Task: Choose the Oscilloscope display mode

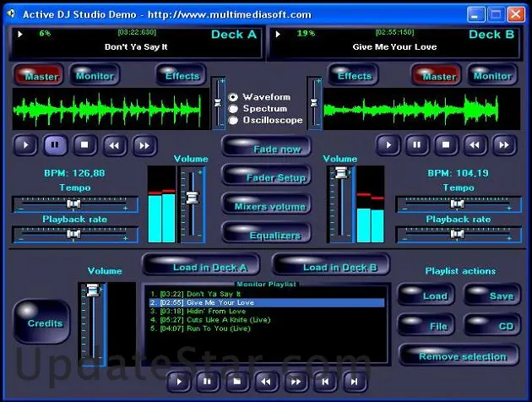Action: (x=234, y=120)
